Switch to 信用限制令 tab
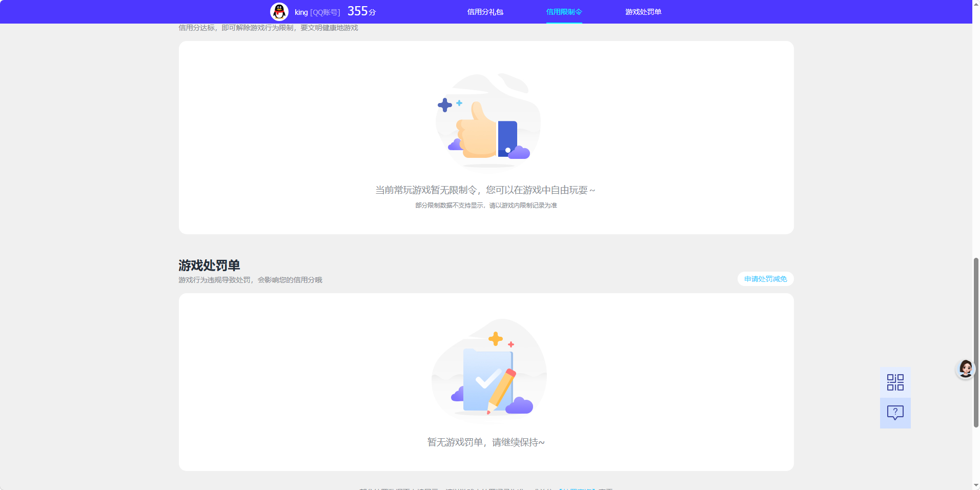The height and width of the screenshot is (490, 980). [564, 12]
